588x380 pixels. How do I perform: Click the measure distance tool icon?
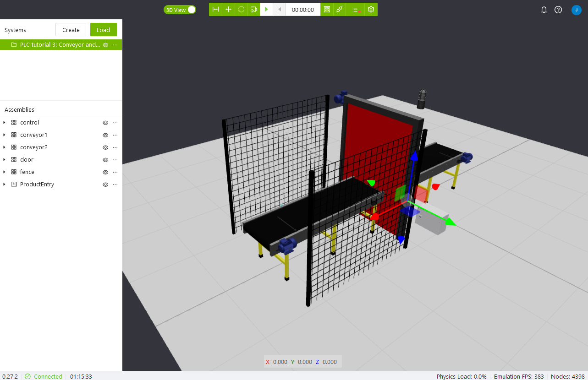tap(215, 10)
